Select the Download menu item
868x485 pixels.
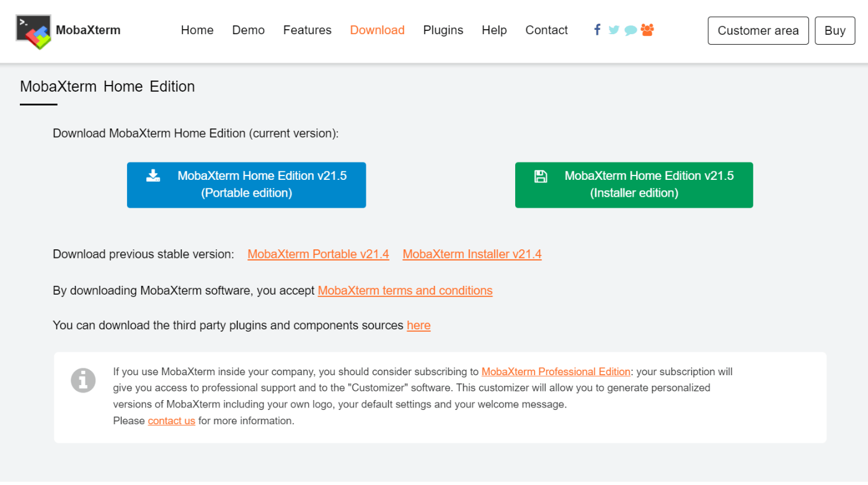(378, 30)
